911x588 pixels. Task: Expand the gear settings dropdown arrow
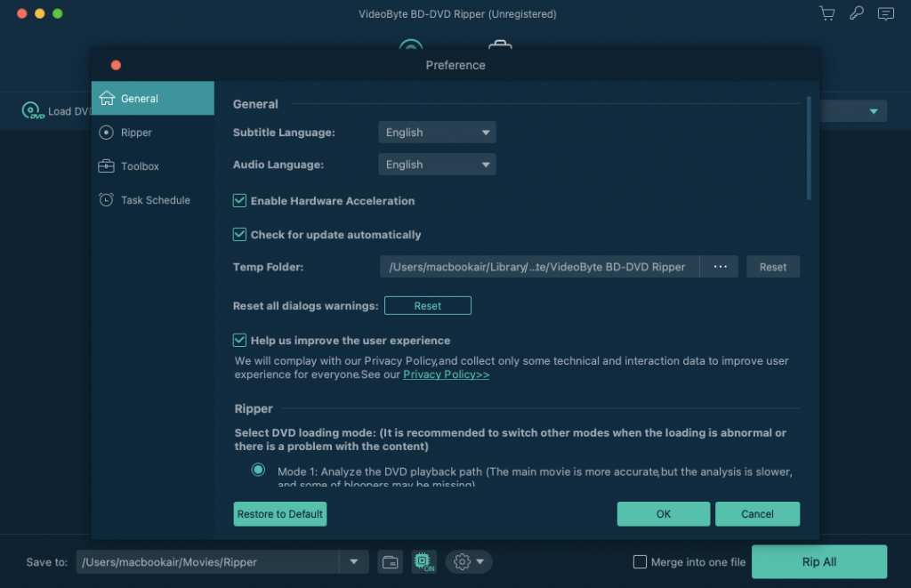[x=480, y=562]
